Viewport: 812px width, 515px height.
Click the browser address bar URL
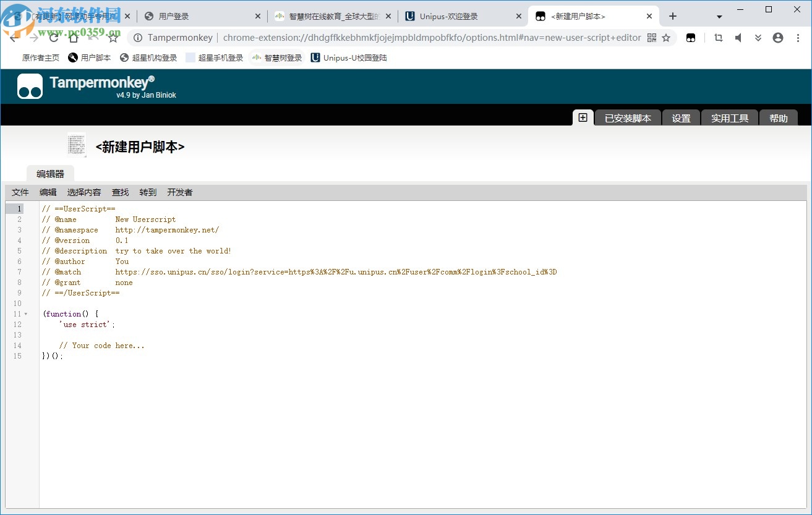[x=432, y=38]
